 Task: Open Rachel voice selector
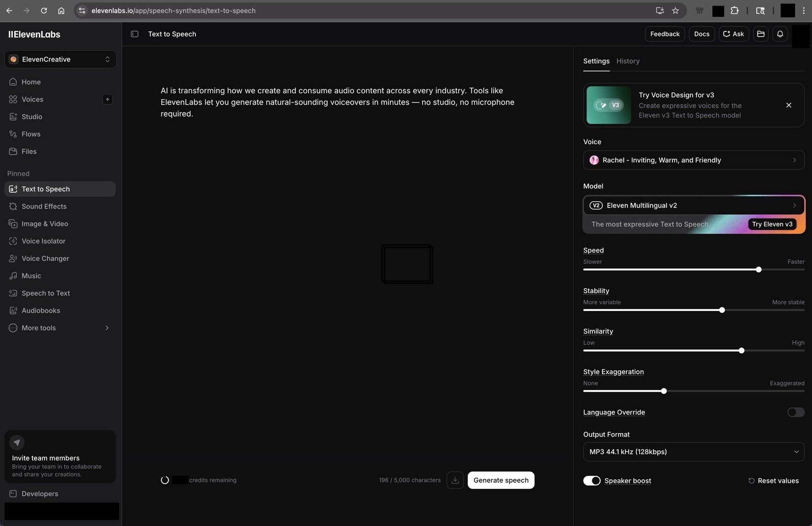coord(694,160)
